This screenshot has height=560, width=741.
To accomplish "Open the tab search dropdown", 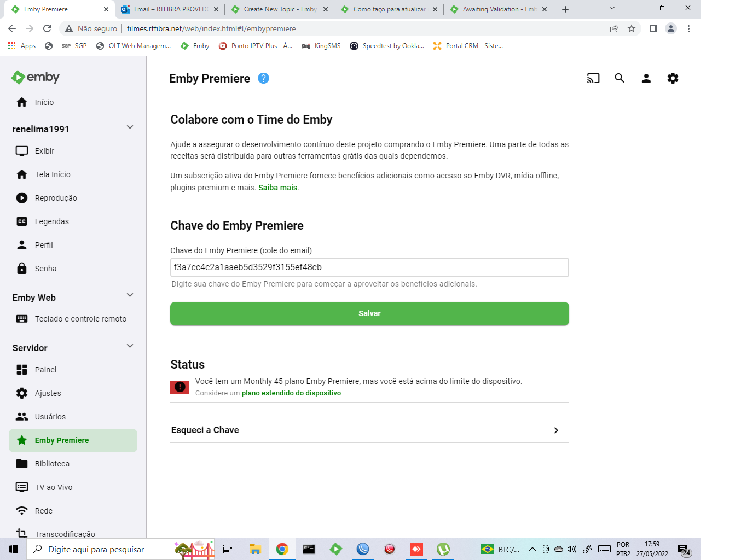I will [x=612, y=8].
